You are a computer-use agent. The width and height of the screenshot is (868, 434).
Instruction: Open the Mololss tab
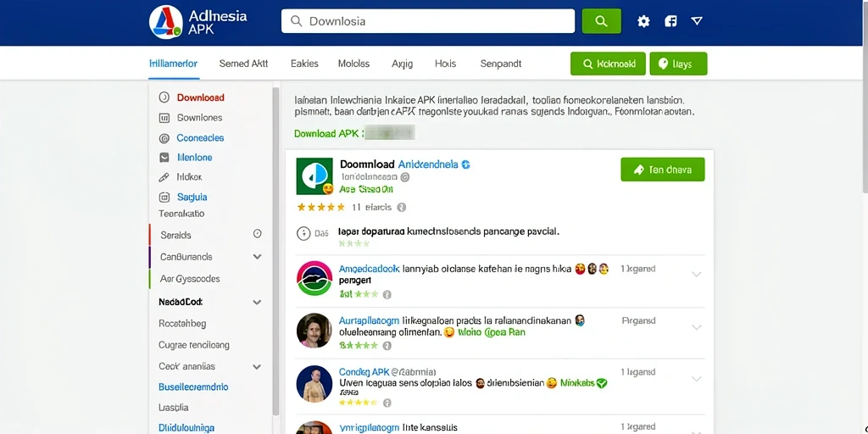coord(353,64)
